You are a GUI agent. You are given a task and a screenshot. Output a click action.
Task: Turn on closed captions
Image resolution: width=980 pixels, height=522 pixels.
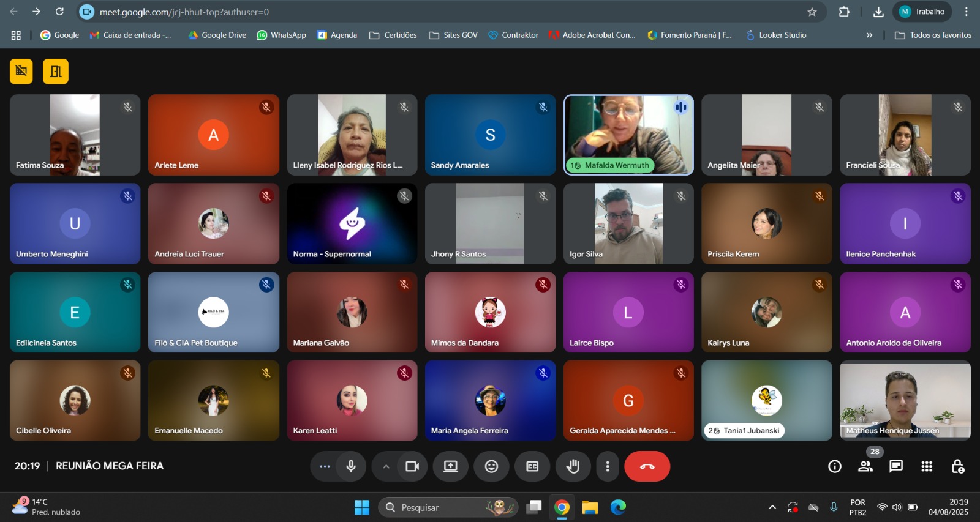pos(532,466)
